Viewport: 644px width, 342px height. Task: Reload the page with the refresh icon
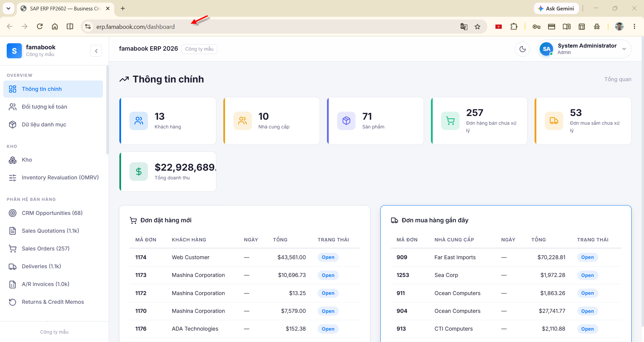pos(40,26)
